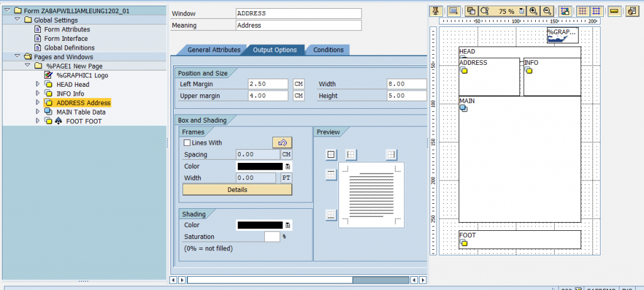
Task: Click the zoom in magnifier icon
Action: coord(533,11)
